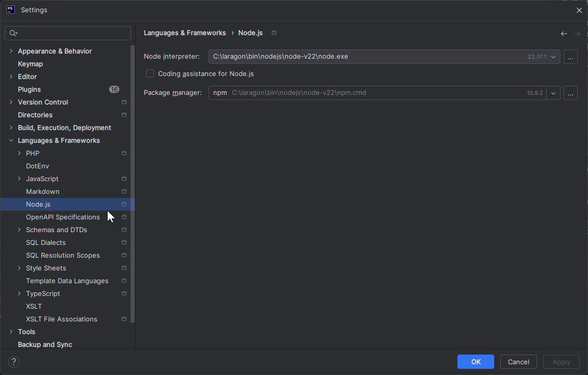The image size is (588, 375).
Task: Focus the settings search field
Action: click(68, 33)
